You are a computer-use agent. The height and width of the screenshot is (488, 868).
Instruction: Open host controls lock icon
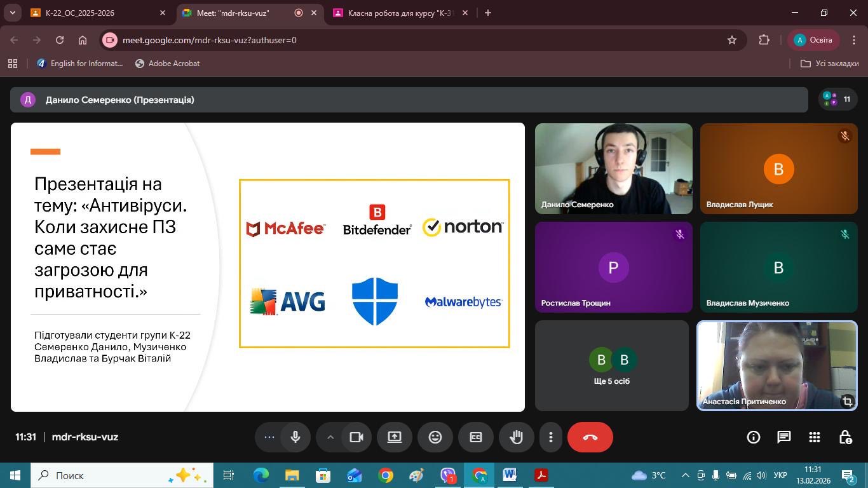[845, 437]
